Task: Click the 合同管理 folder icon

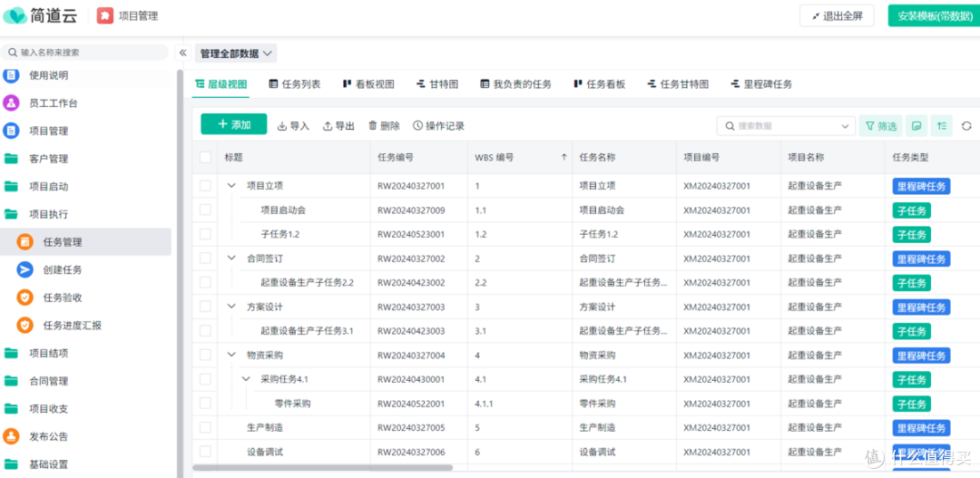Action: click(x=11, y=381)
